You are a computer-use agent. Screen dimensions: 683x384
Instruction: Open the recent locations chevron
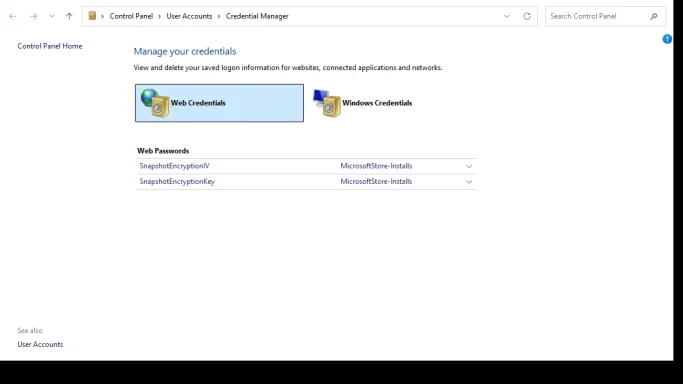click(x=52, y=16)
